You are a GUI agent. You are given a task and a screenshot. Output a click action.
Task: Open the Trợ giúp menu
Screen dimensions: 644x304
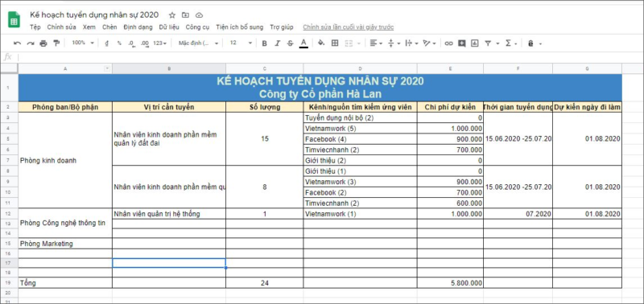pos(281,27)
